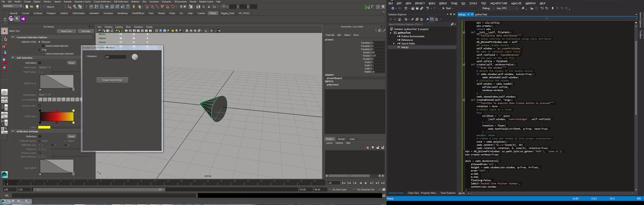The width and height of the screenshot is (644, 205).
Task: Click the Save All icon in Visual Studio
Action: (x=421, y=8)
